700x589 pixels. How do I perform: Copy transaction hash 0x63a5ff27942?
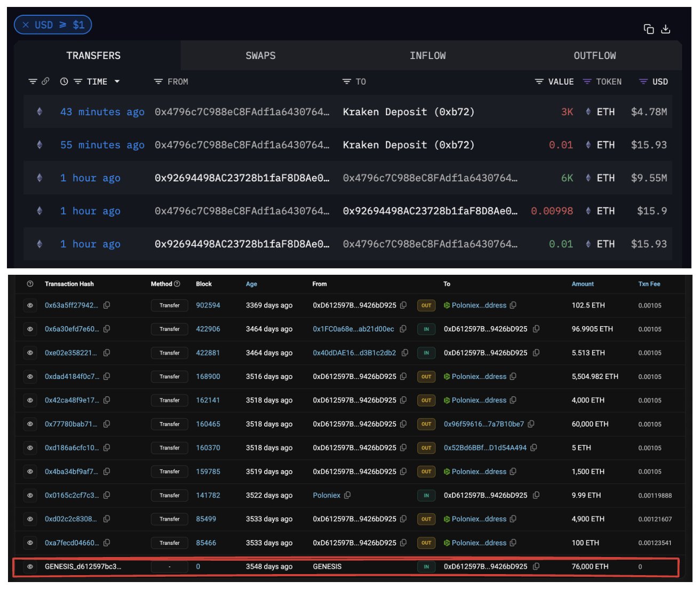click(x=107, y=305)
